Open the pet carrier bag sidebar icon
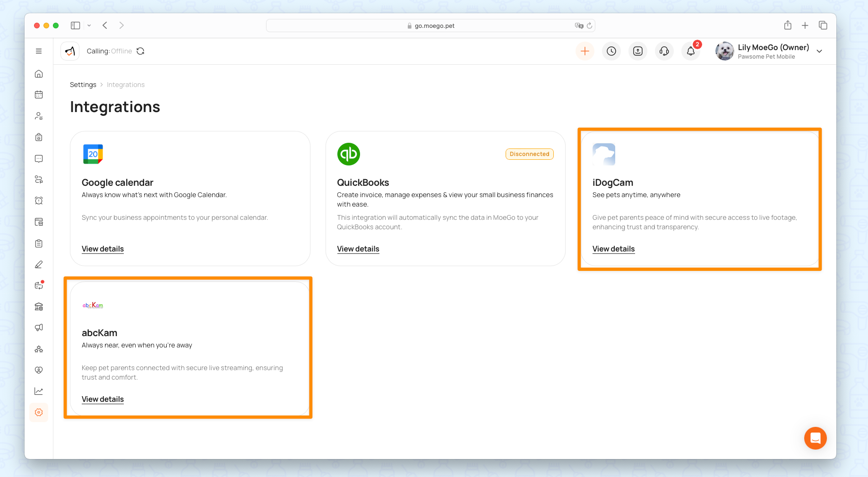 pos(39,137)
